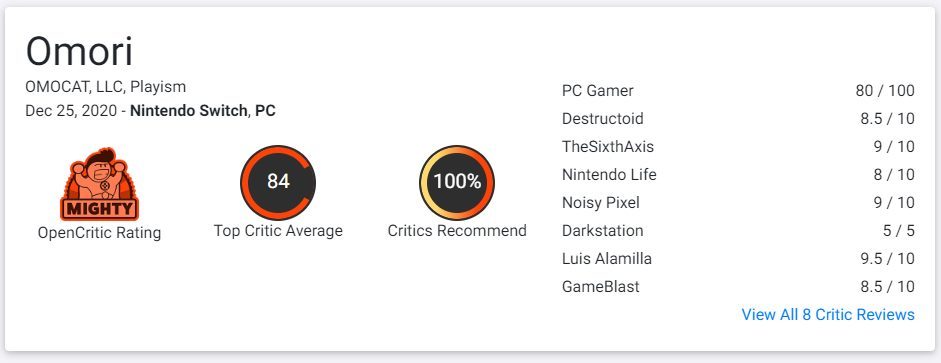Open the Nintendo Life review
This screenshot has height=363, width=941.
(609, 175)
